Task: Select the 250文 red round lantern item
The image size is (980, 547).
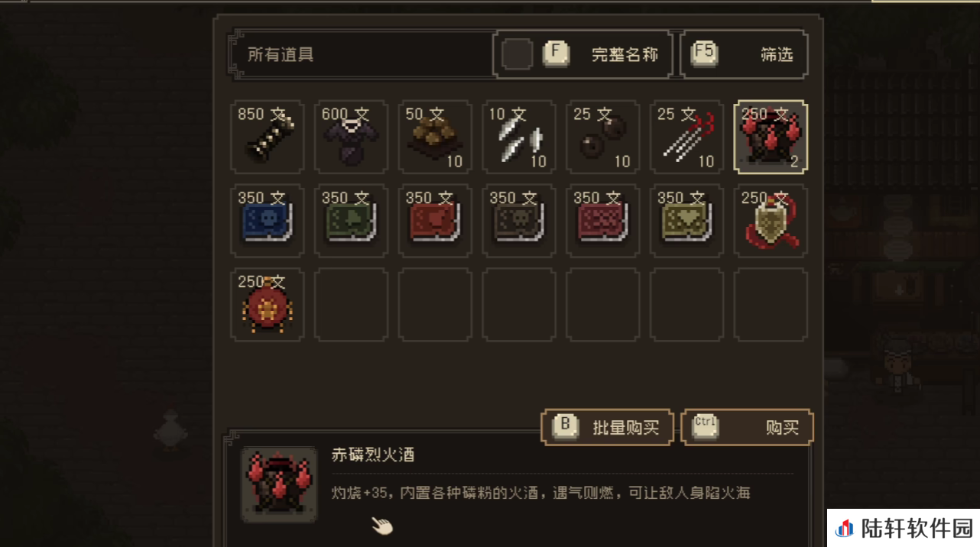Action: (x=268, y=305)
